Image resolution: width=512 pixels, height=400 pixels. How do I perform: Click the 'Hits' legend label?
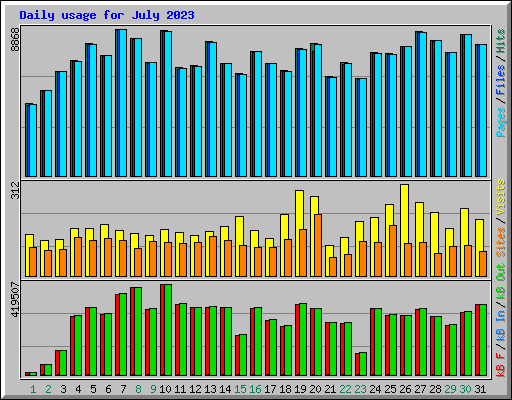click(x=500, y=41)
